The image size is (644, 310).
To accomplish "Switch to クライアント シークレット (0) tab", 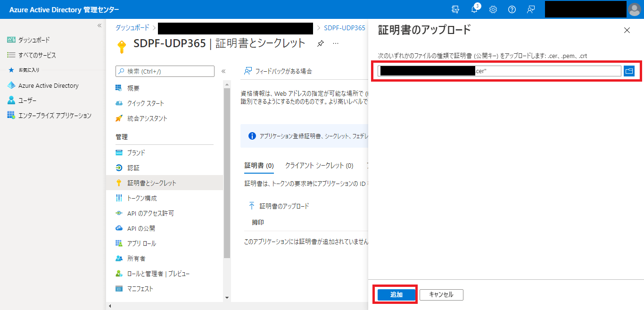I will [x=319, y=166].
